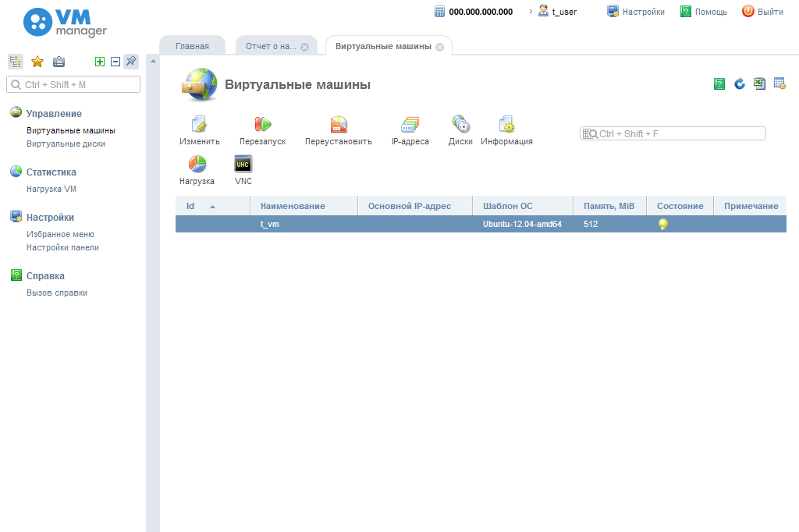Click the Изменить (edit) toolbar icon
Screen dimensions: 799x532
199,124
